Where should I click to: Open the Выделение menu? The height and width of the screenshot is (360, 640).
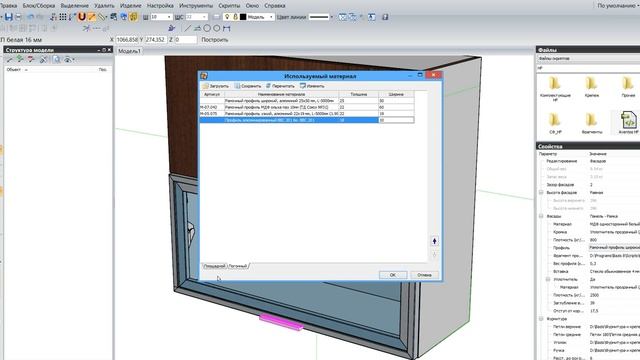[x=75, y=6]
